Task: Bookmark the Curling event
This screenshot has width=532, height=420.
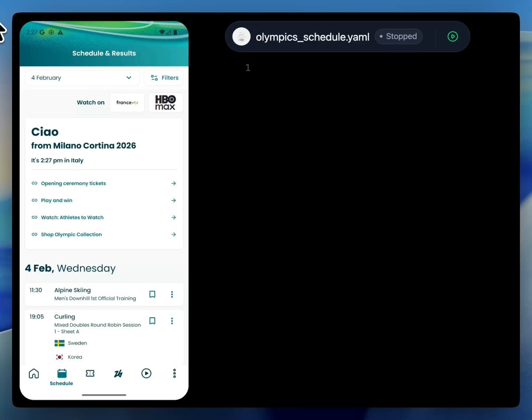Action: point(152,321)
